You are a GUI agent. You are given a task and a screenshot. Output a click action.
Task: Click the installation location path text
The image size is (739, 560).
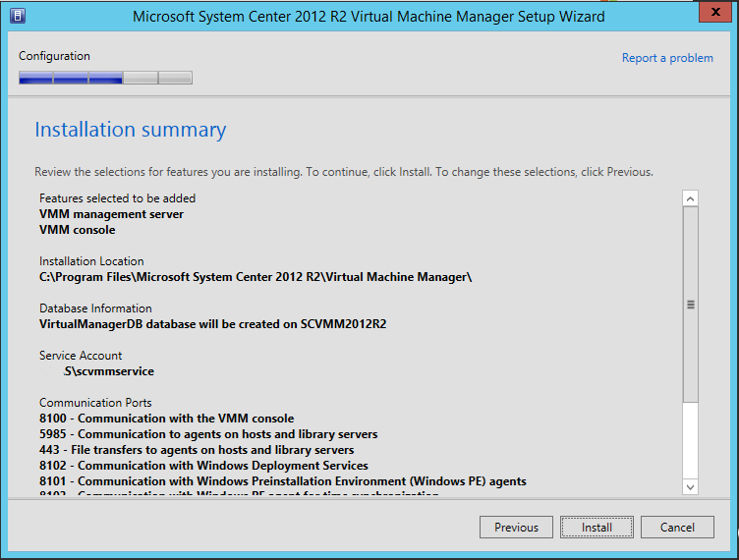(x=256, y=277)
